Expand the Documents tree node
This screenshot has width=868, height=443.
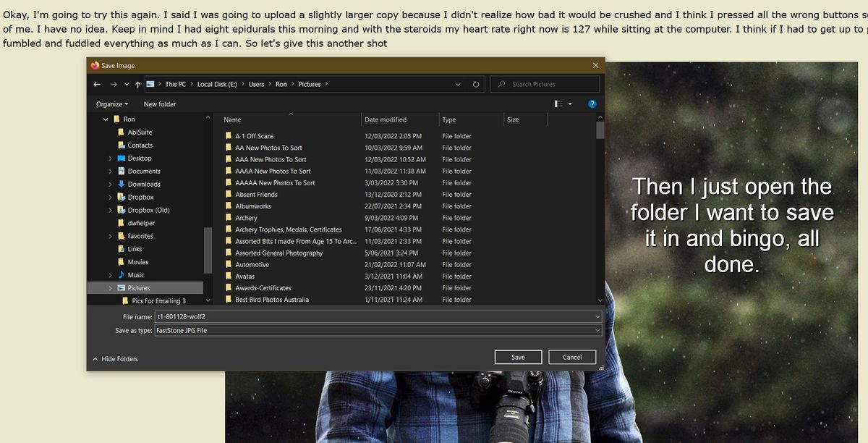pos(110,172)
